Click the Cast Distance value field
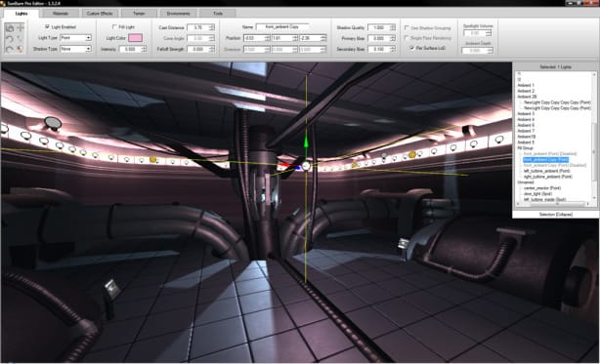Screen dimensions: 600x364 click(x=198, y=27)
